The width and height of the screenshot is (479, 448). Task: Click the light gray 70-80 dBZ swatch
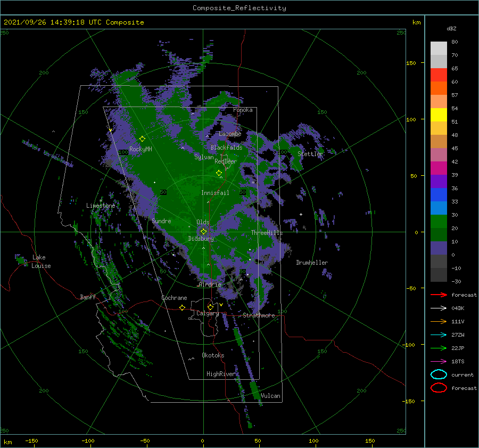pyautogui.click(x=439, y=48)
